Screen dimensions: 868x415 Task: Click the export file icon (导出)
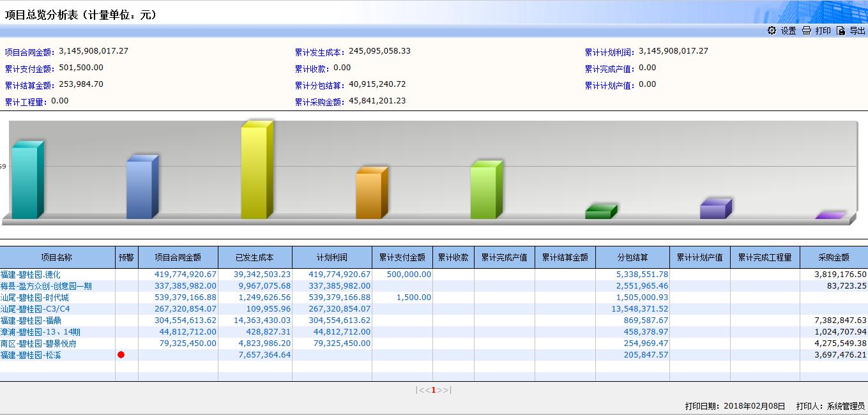pos(841,31)
